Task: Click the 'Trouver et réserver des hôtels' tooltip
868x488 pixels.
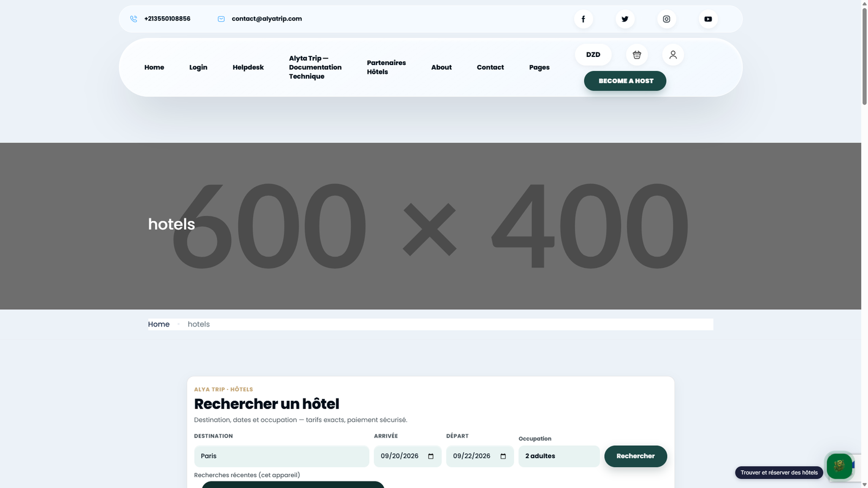Action: (779, 473)
